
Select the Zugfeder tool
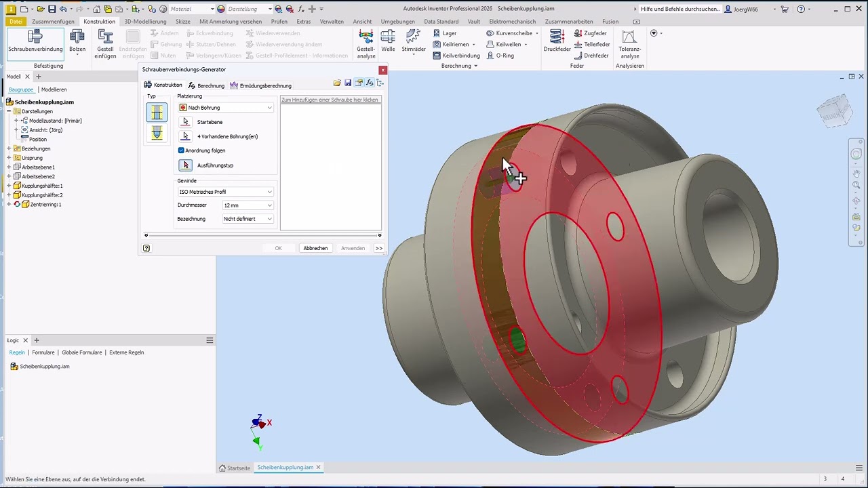coord(591,33)
